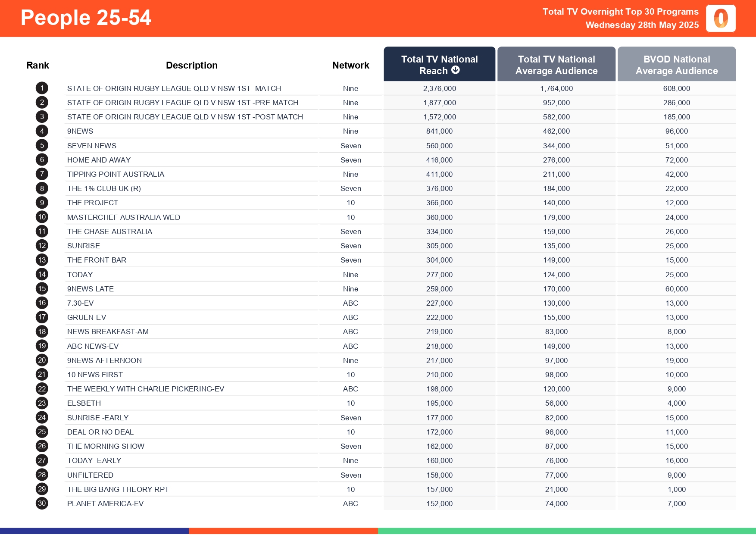The height and width of the screenshot is (535, 756).
Task: Toggle sort order on Total TV National Average Audience column
Action: point(556,65)
